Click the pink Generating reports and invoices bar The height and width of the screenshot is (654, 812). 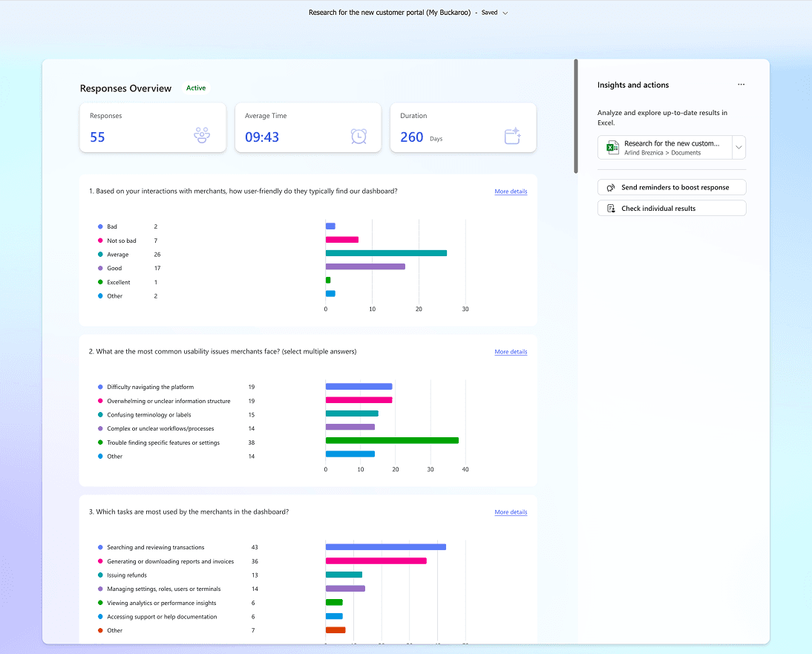tap(376, 560)
